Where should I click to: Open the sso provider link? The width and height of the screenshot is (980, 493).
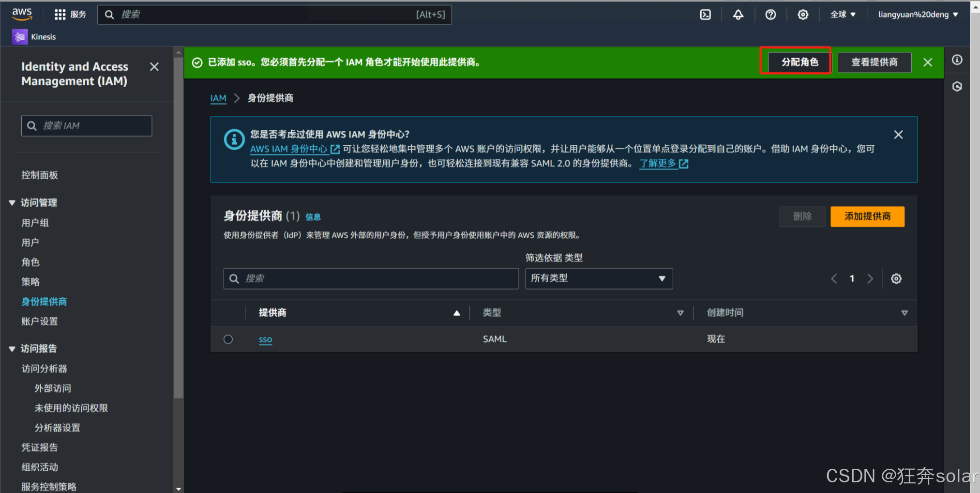point(265,339)
